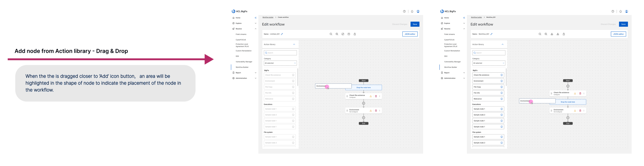Expand Explore menu on Create workflow screen
The image size is (644, 166).
pos(255,23)
